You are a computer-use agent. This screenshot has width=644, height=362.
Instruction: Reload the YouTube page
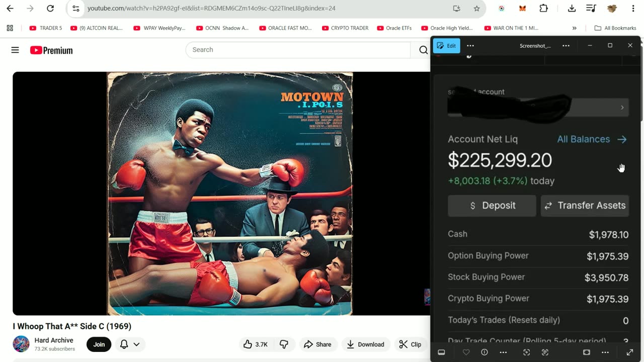(50, 9)
